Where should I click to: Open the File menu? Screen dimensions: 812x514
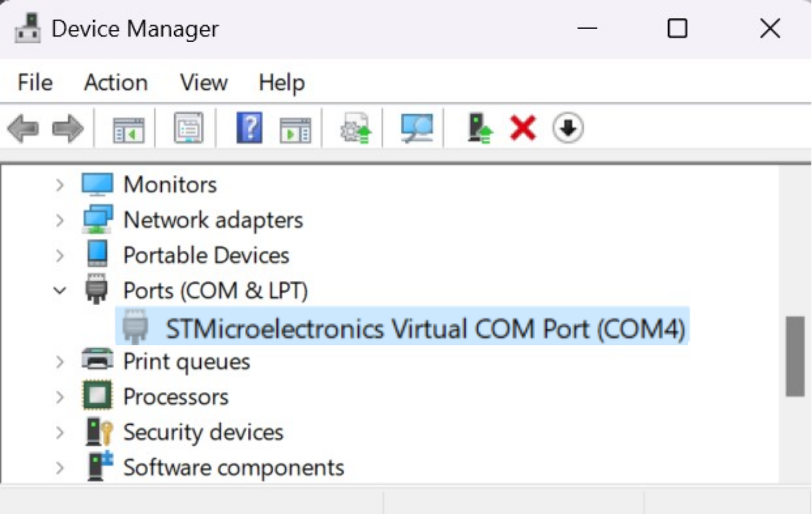34,82
